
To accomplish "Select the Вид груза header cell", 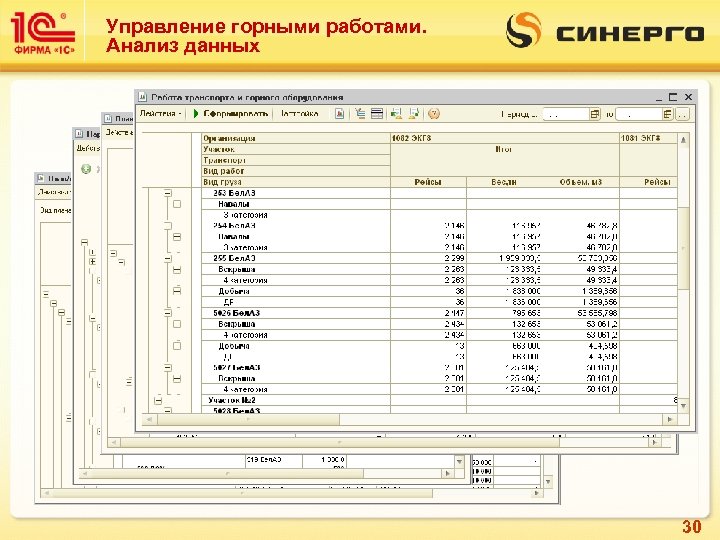I will (296, 182).
